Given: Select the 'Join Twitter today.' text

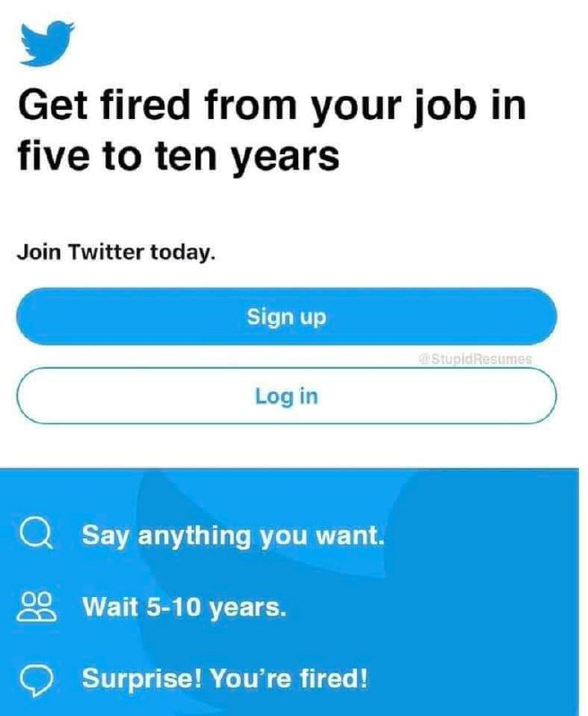Looking at the screenshot, I should (116, 252).
